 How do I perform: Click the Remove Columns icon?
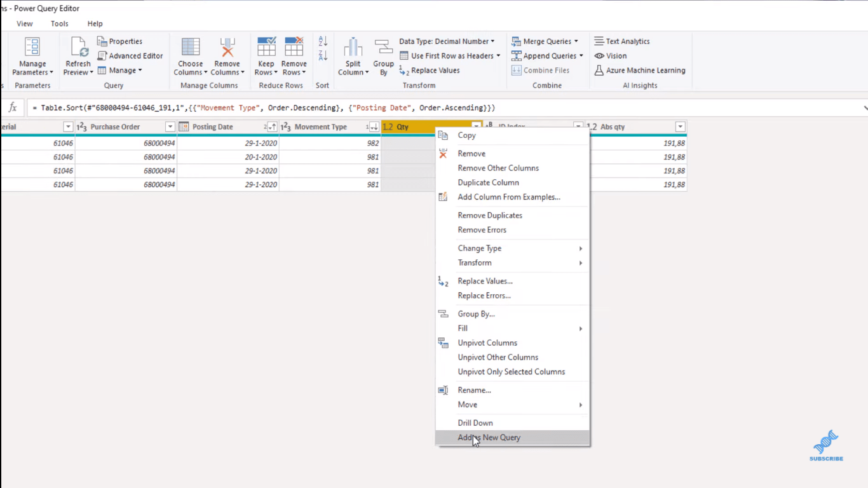tap(227, 47)
